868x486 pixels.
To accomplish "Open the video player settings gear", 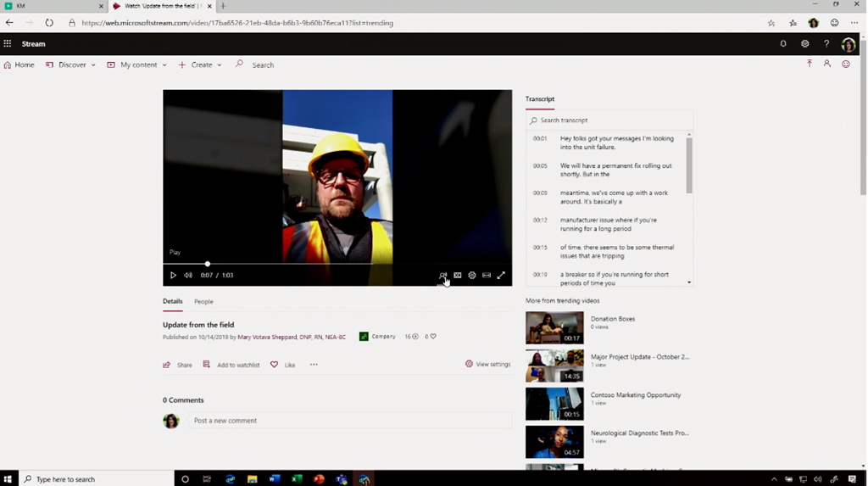I will click(x=472, y=276).
